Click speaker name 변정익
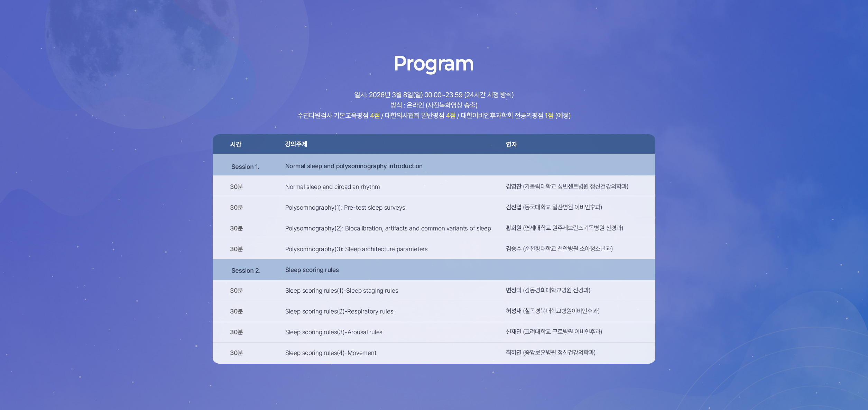The image size is (868, 410). [513, 290]
